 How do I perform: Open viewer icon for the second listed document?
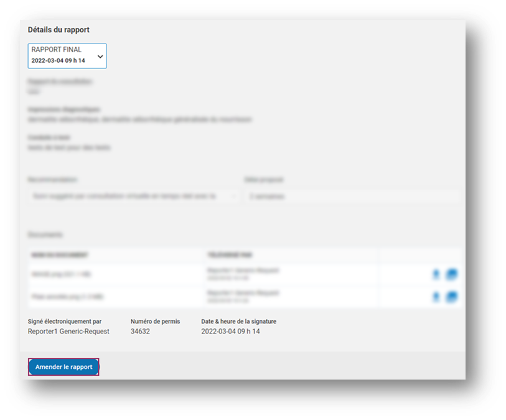pyautogui.click(x=451, y=297)
